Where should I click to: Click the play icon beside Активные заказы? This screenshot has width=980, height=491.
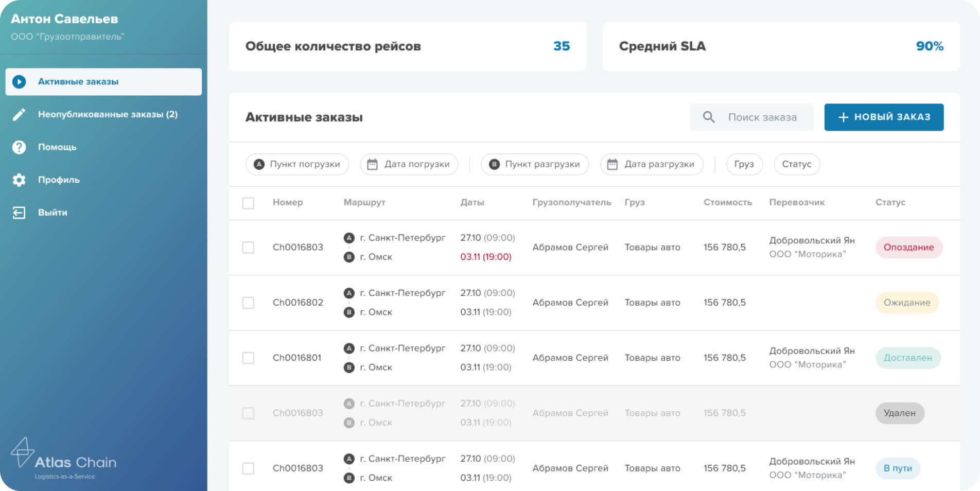coord(19,82)
